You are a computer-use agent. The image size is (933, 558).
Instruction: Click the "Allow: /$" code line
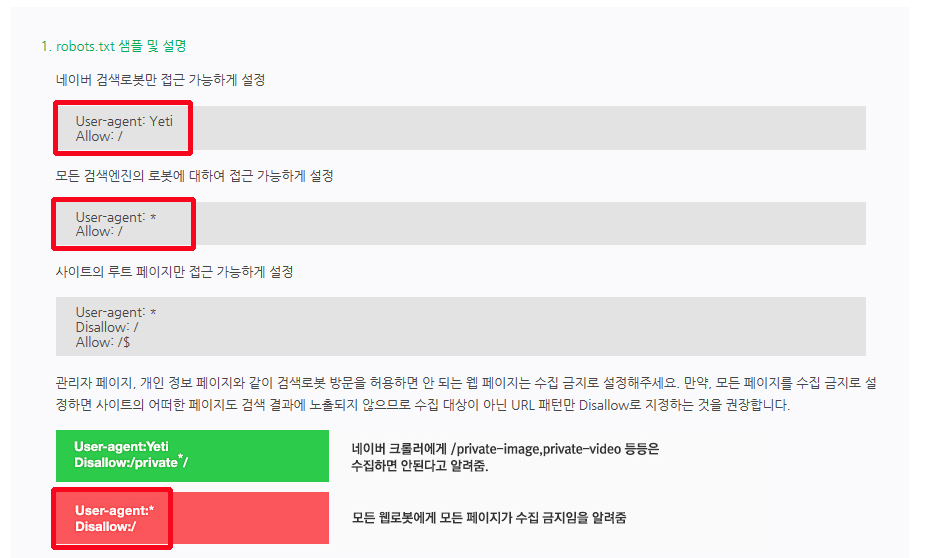(x=102, y=342)
